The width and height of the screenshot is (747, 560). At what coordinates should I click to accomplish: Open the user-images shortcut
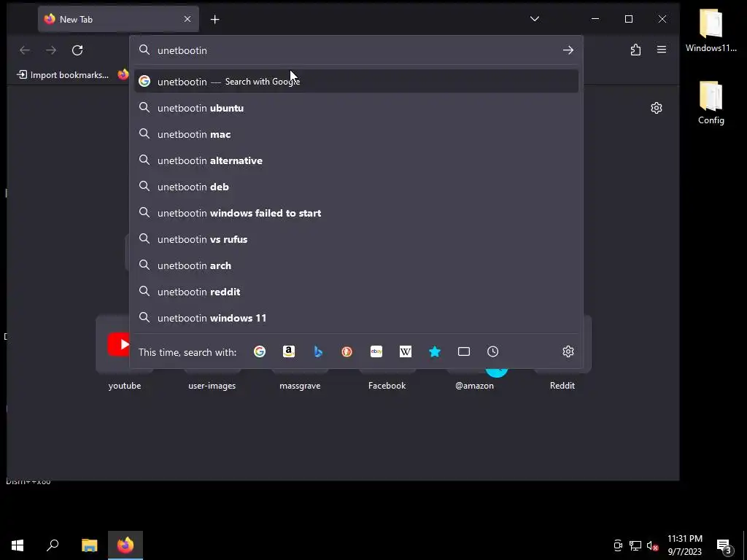(x=212, y=385)
